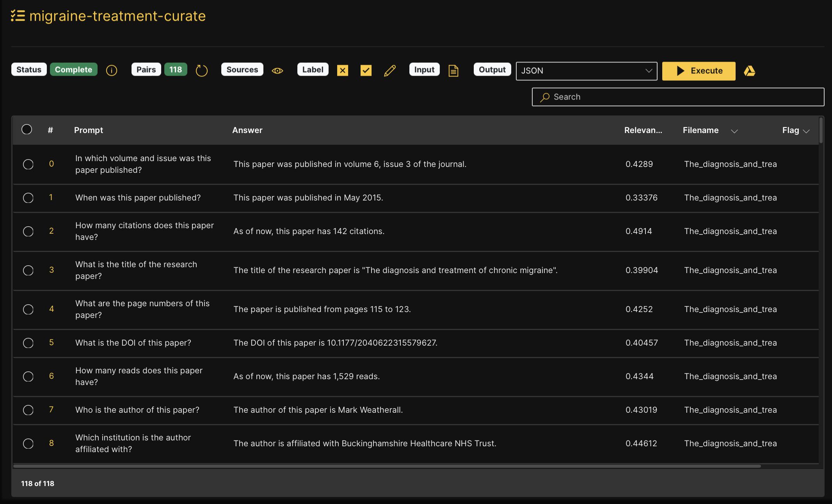Click the document icon next to Input
This screenshot has height=504, width=832.
pyautogui.click(x=453, y=71)
